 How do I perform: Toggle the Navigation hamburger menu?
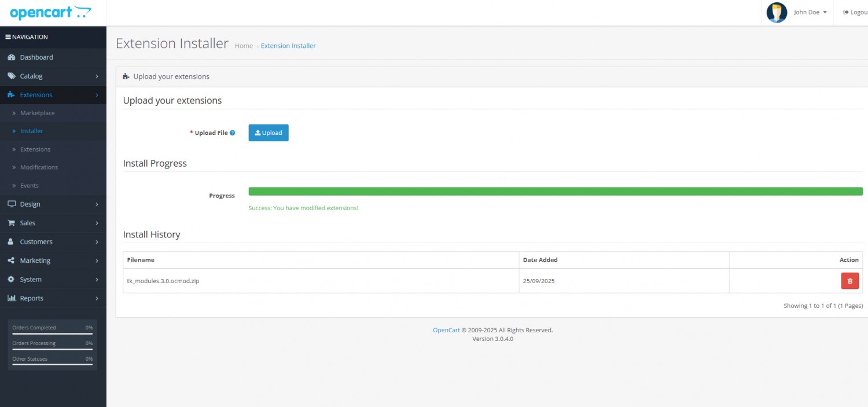[x=8, y=37]
